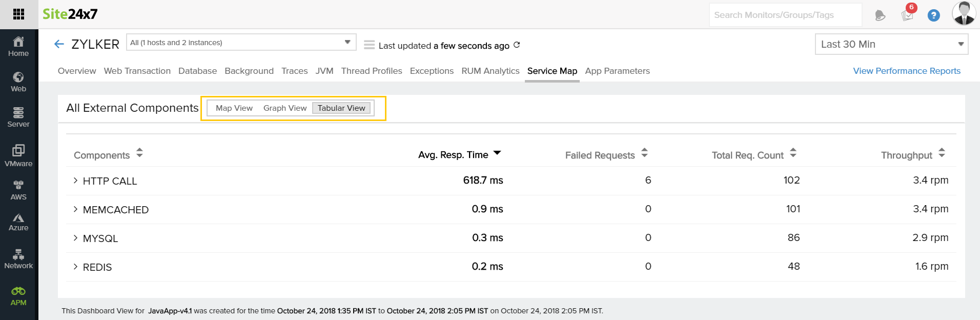980x320 pixels.
Task: Go to Home in sidebar
Action: tap(18, 46)
